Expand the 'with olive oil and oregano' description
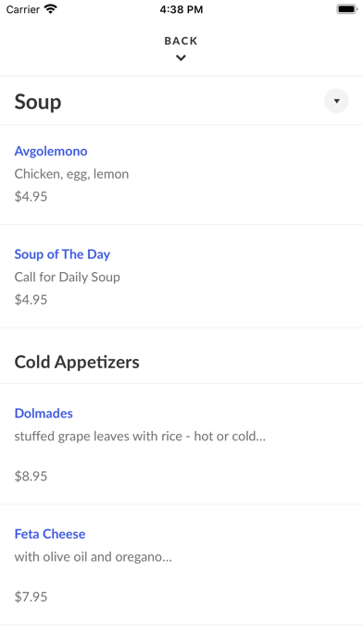 click(x=94, y=557)
